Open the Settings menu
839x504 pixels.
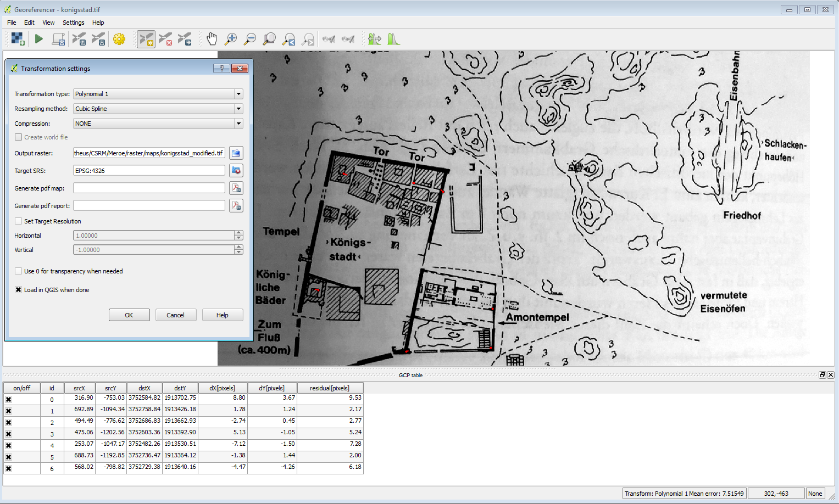(x=73, y=23)
